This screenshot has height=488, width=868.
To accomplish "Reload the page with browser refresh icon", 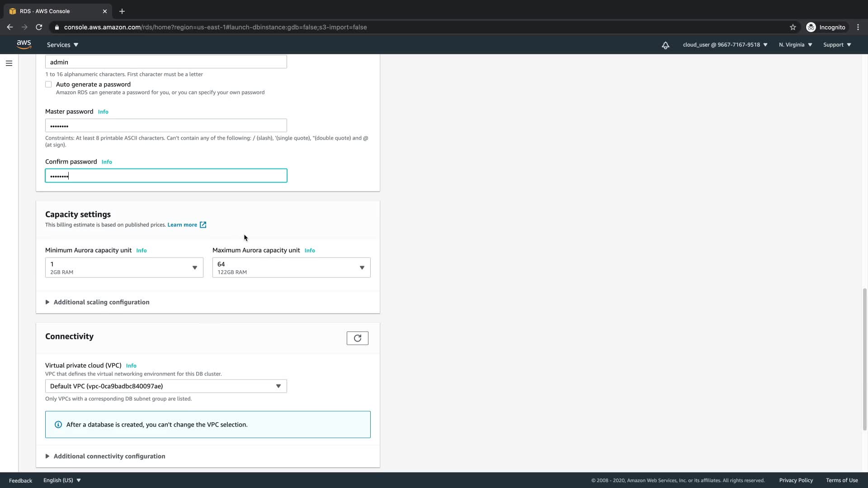I will [x=39, y=27].
